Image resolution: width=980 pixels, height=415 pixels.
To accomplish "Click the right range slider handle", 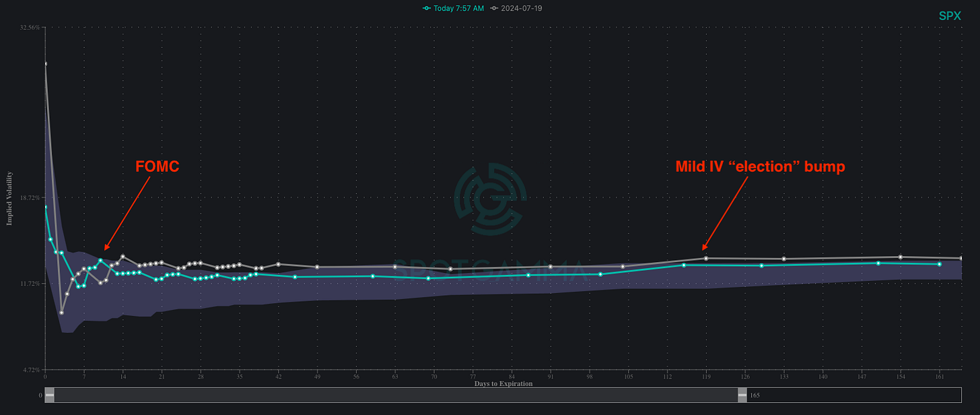I will coord(742,395).
